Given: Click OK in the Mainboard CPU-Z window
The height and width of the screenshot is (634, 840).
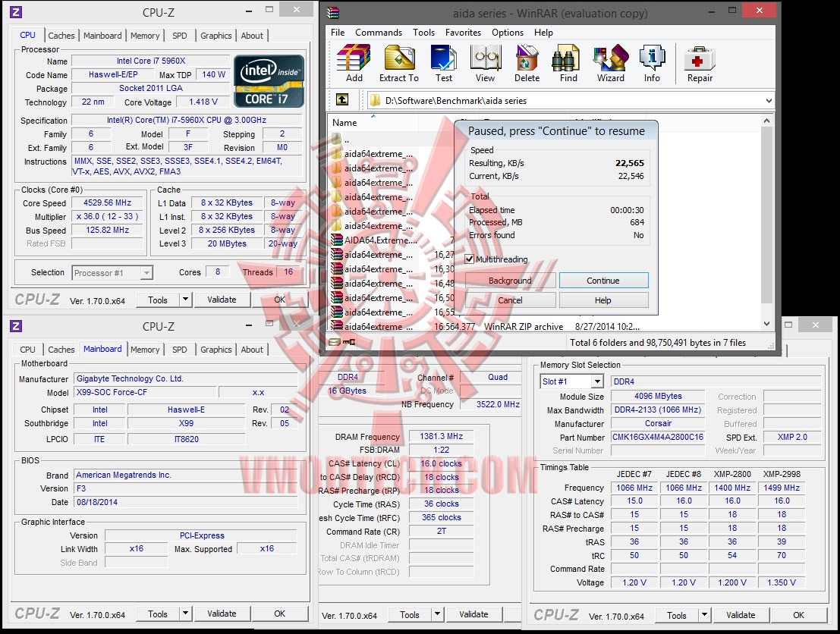Looking at the screenshot, I should pos(280,613).
